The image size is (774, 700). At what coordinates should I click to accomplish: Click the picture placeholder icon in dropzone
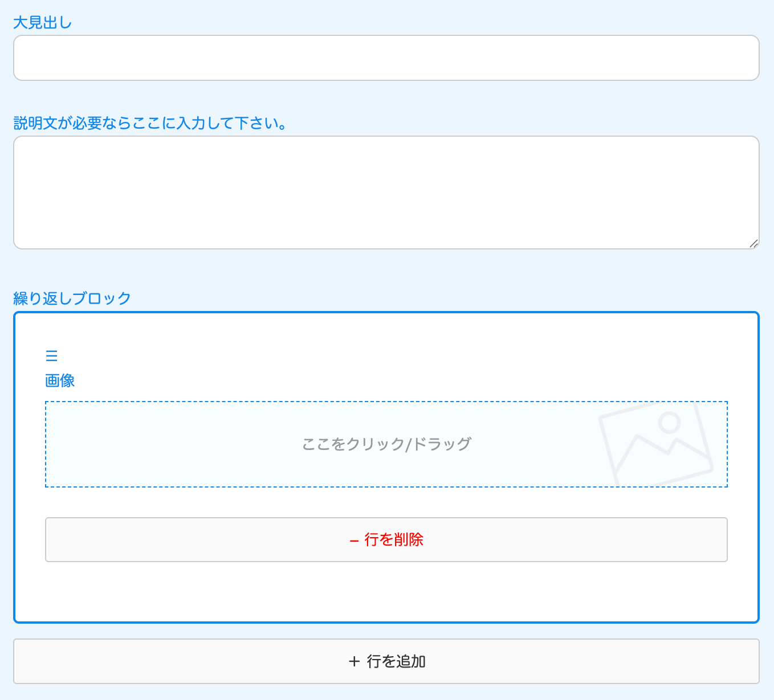(655, 444)
